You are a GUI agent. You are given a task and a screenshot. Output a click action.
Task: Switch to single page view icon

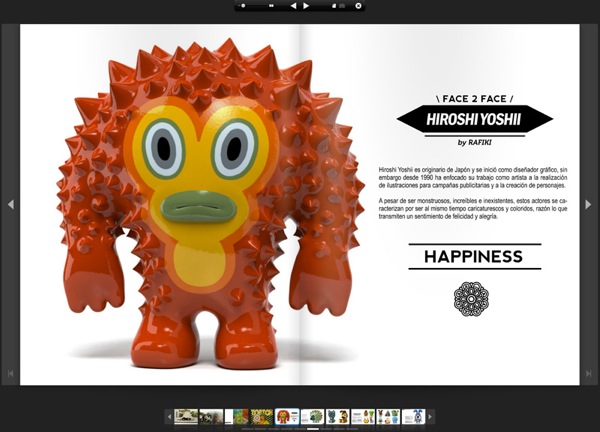[334, 6]
